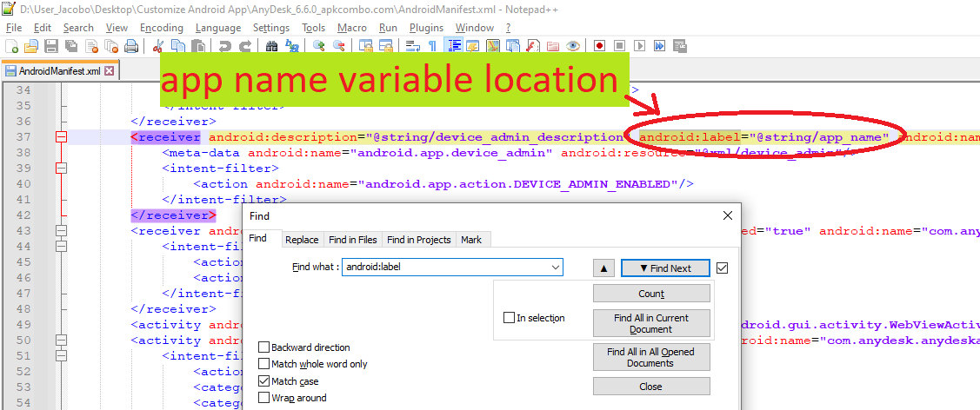
Task: Collapse the fold marker on line 43
Action: tap(61, 231)
